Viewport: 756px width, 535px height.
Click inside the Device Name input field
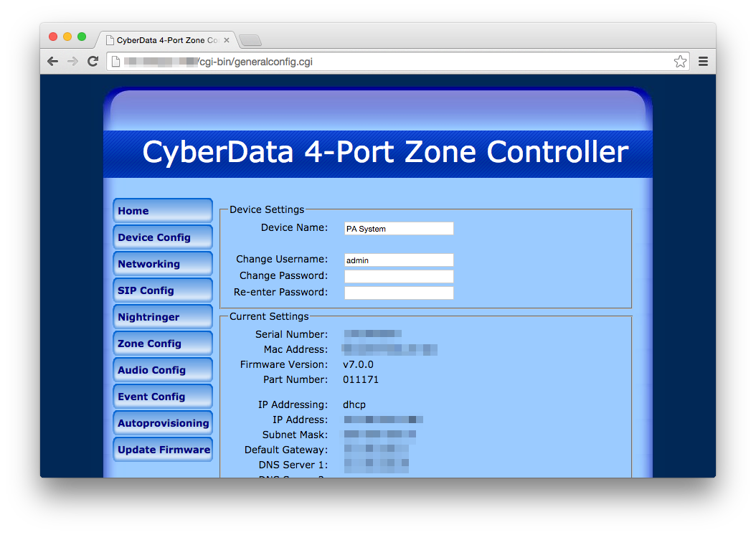pos(398,228)
